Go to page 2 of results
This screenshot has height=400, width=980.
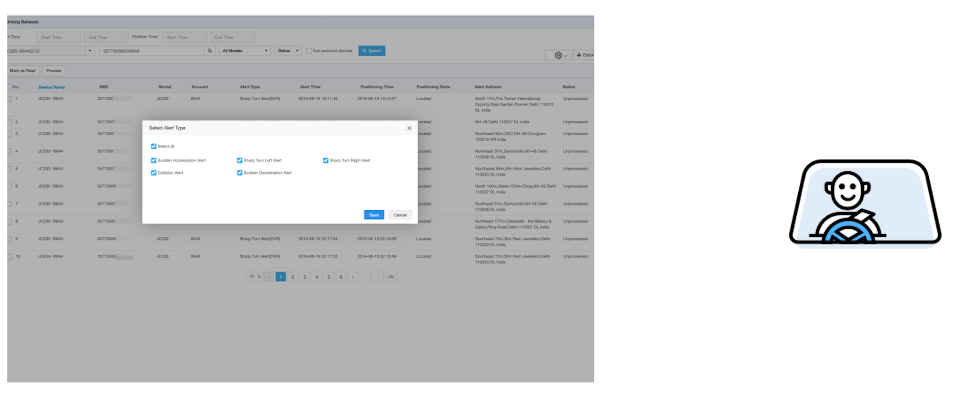292,277
